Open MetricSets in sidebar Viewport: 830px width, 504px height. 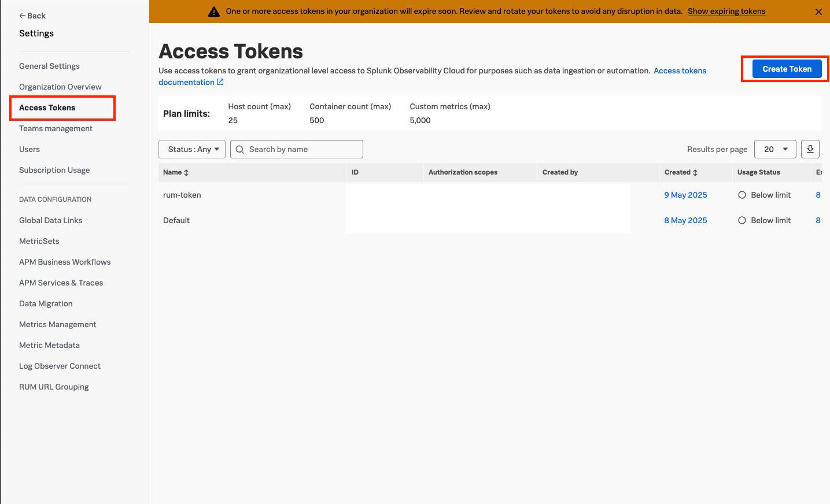click(x=39, y=241)
